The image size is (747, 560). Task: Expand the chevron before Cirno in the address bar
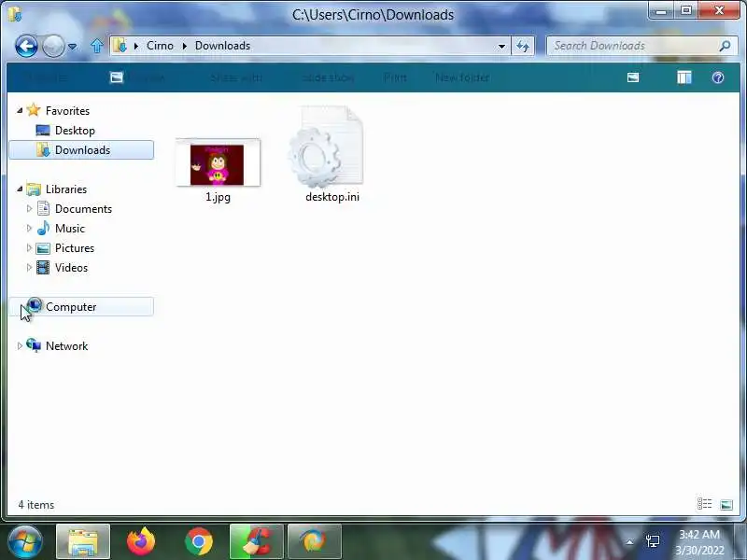pos(136,46)
